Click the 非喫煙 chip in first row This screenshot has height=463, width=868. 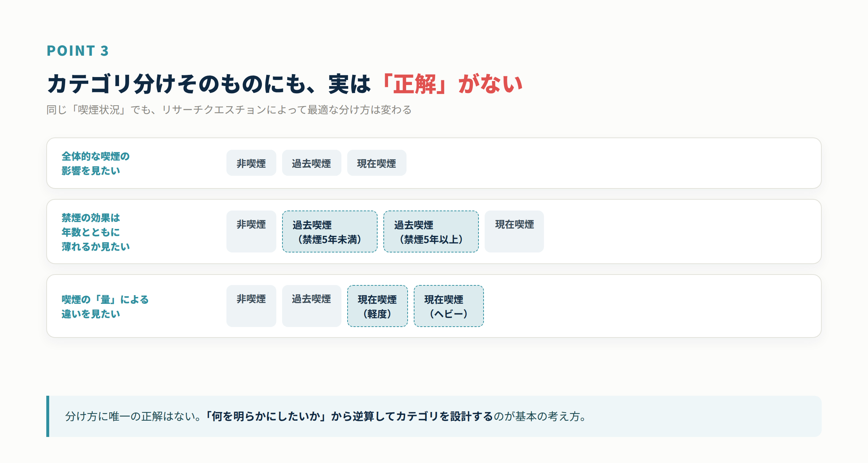pos(251,163)
